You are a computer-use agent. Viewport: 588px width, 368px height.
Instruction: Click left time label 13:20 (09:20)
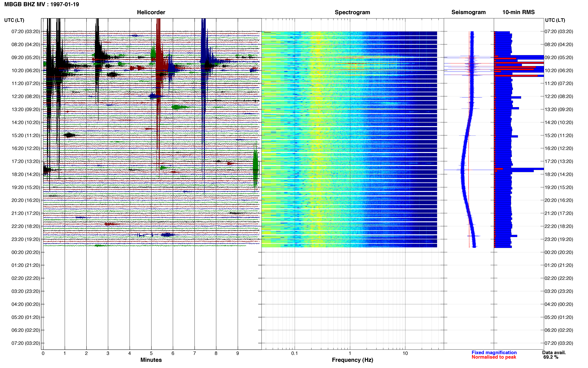[26, 109]
